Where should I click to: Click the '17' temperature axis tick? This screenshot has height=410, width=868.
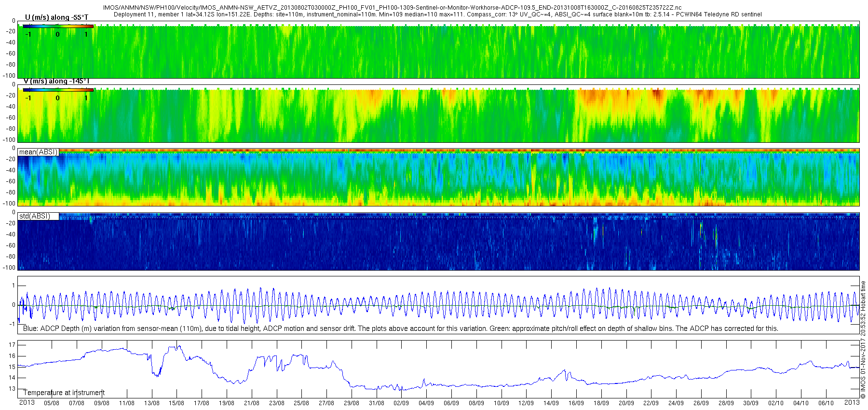(12, 345)
